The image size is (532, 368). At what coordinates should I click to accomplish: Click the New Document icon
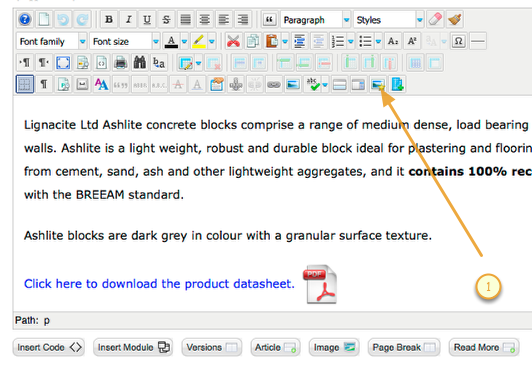coord(44,20)
